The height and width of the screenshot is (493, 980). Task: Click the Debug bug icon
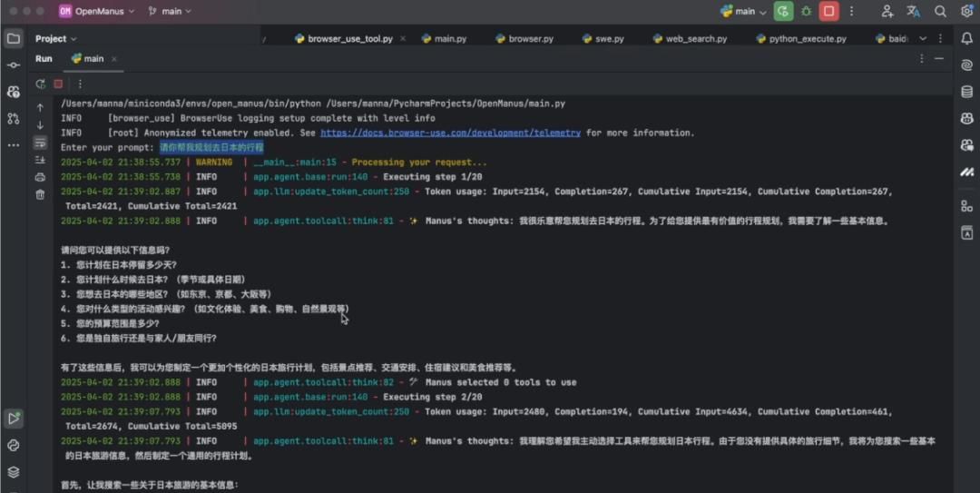click(806, 11)
